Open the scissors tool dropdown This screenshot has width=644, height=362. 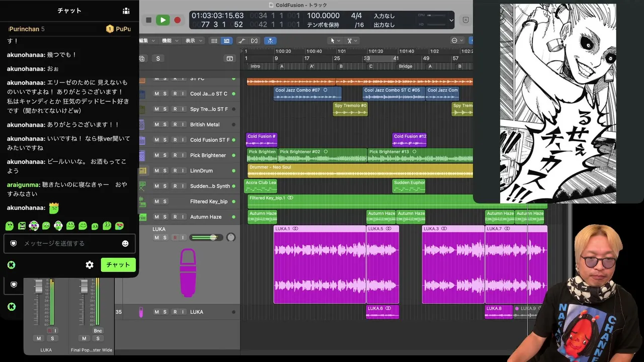(352, 41)
